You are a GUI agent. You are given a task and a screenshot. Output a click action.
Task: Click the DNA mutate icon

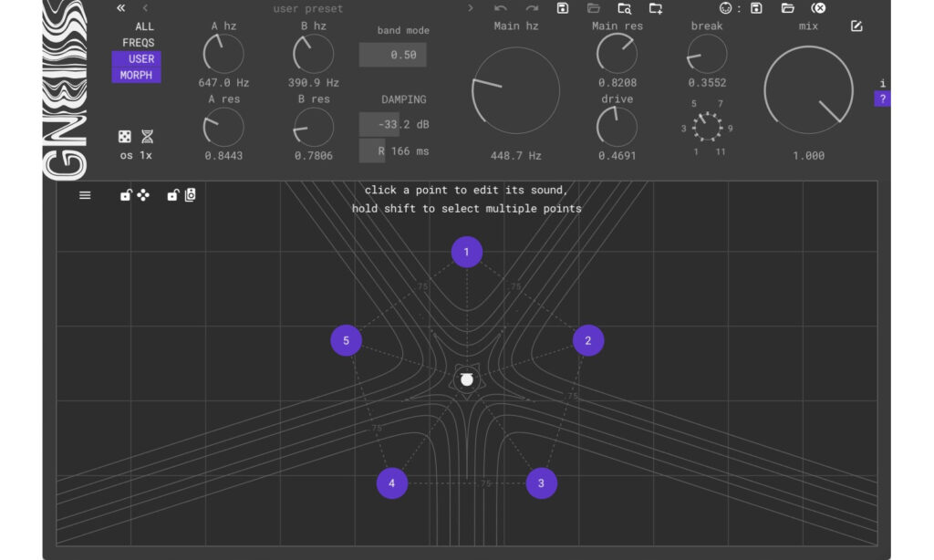pos(147,137)
